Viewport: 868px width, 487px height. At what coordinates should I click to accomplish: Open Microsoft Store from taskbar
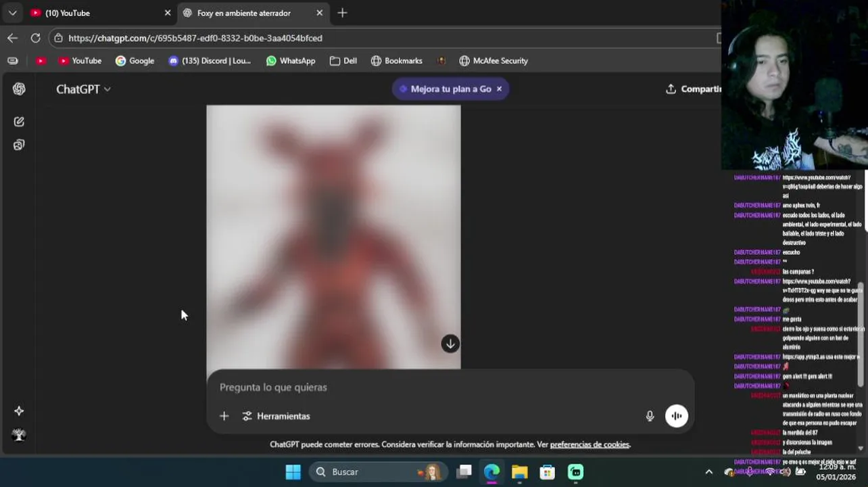point(547,471)
